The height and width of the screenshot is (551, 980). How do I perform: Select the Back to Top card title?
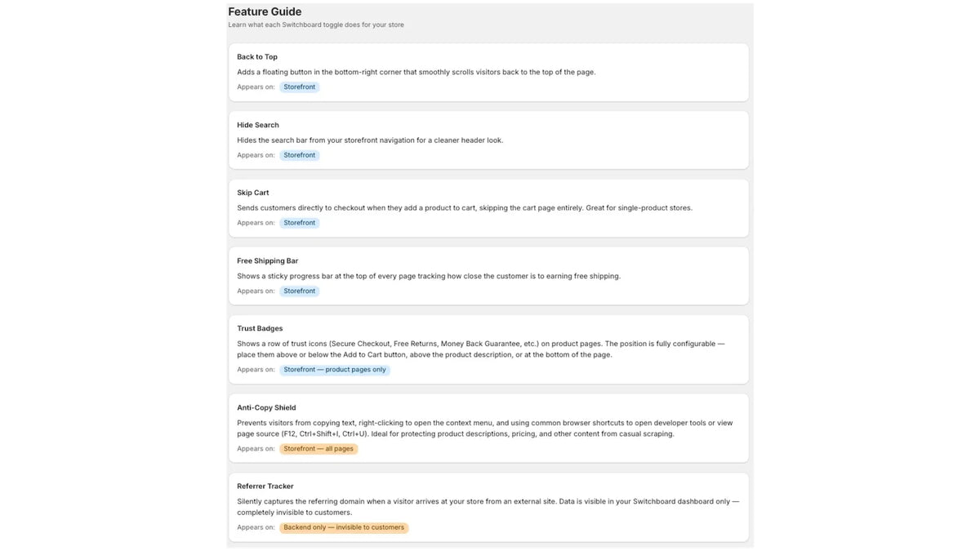click(257, 57)
